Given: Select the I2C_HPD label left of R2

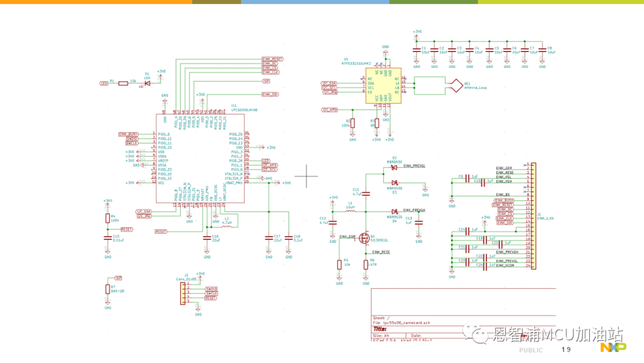Looking at the screenshot, I should 329,110.
